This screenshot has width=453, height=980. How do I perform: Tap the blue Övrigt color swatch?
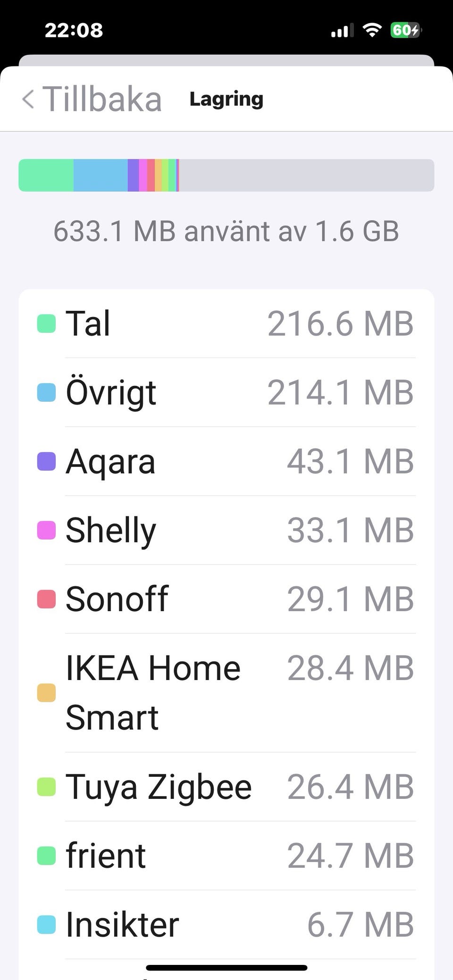click(46, 392)
